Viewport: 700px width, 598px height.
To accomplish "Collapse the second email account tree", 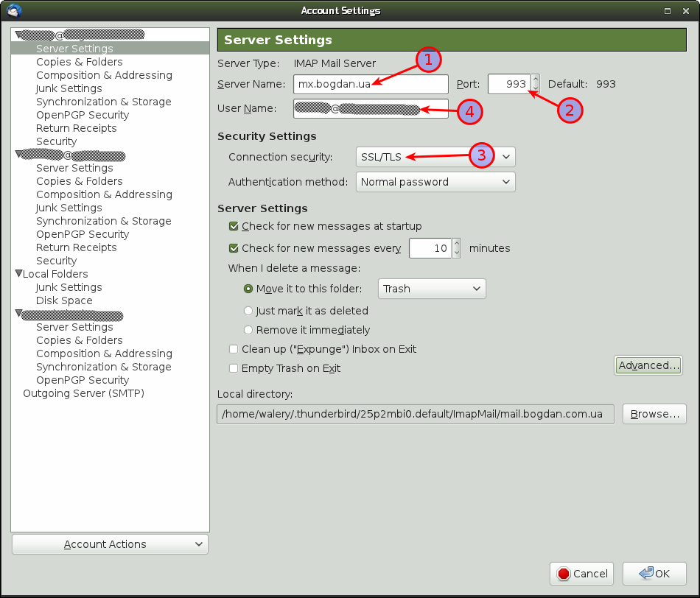I will tap(18, 154).
